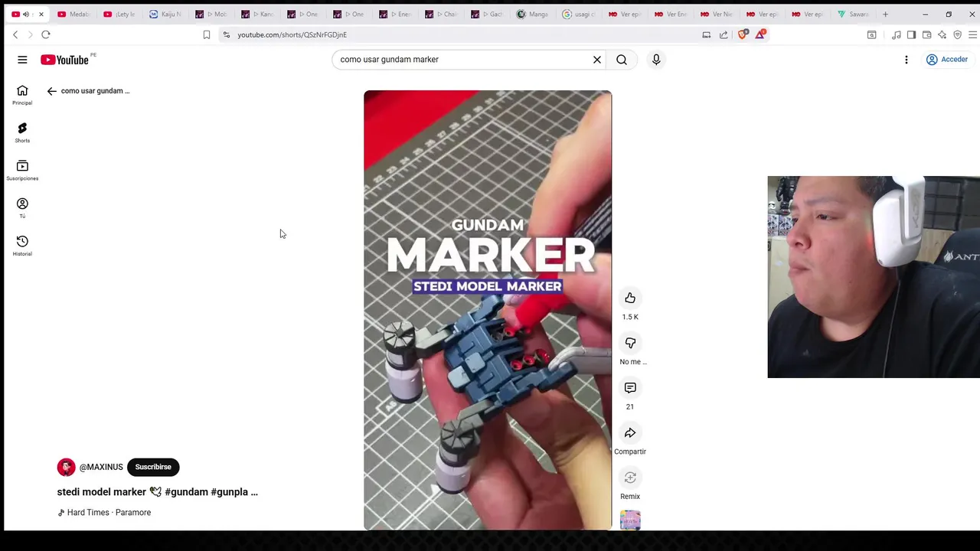
Task: Click the browser back arrow
Action: (x=15, y=34)
